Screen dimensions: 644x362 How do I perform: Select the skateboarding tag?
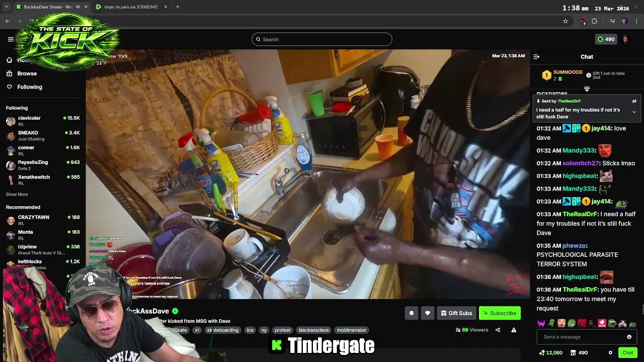(222, 330)
